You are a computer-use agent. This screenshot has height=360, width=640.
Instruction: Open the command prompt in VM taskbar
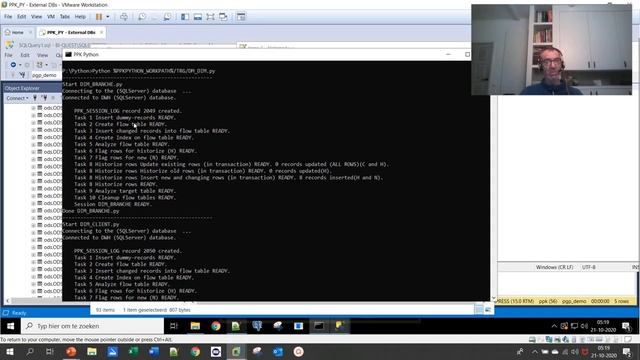pyautogui.click(x=319, y=326)
